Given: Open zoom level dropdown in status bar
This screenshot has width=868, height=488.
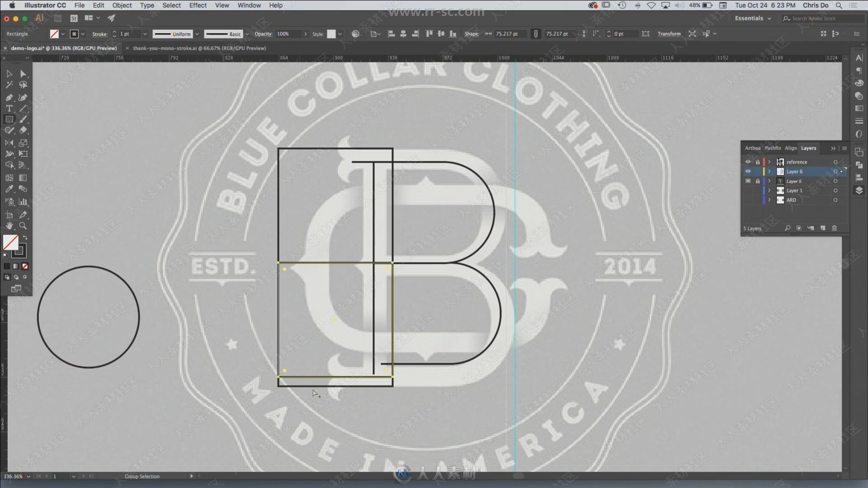Looking at the screenshot, I should click(x=28, y=476).
